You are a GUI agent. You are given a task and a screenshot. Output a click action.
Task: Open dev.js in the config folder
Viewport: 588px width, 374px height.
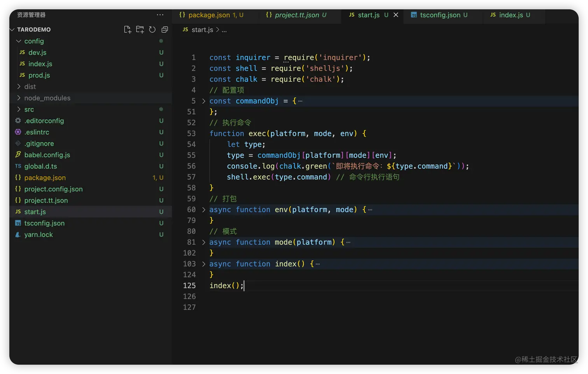[x=91, y=52]
